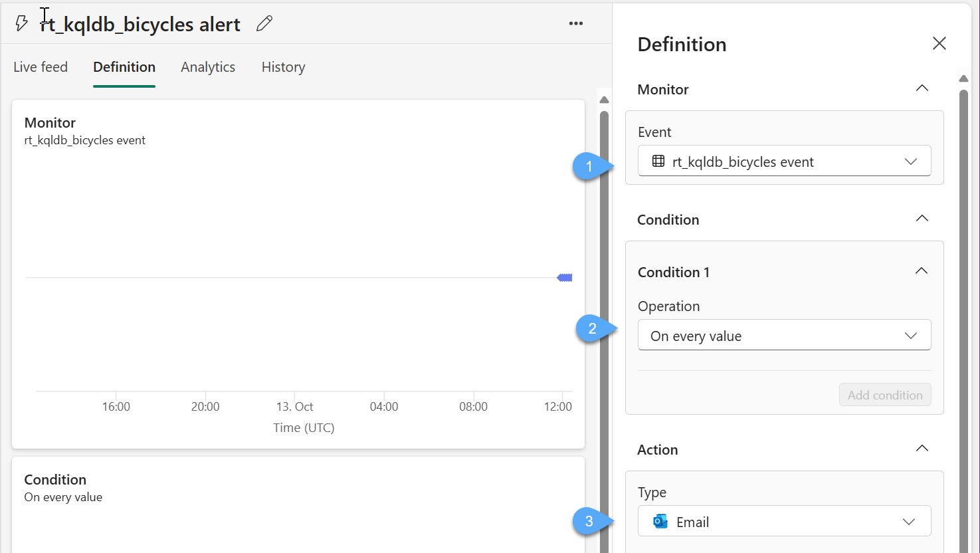980x553 pixels.
Task: Click the lightning bolt alert icon
Action: [21, 24]
